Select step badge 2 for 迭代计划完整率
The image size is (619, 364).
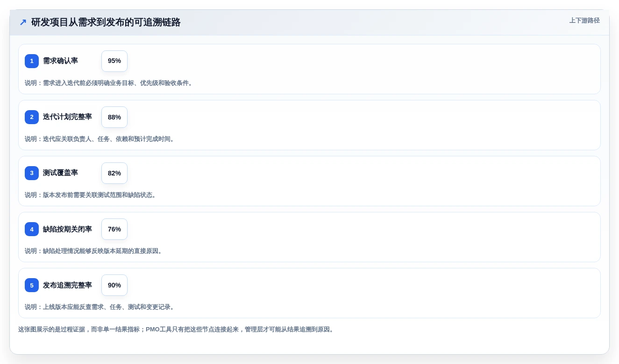[x=32, y=117]
